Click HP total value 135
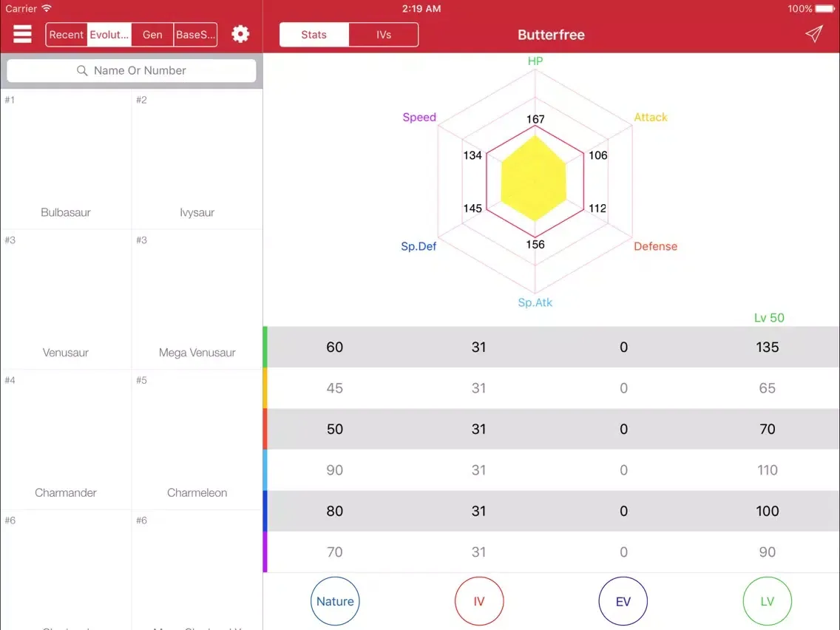Viewport: 840px width, 630px height. [x=767, y=347]
